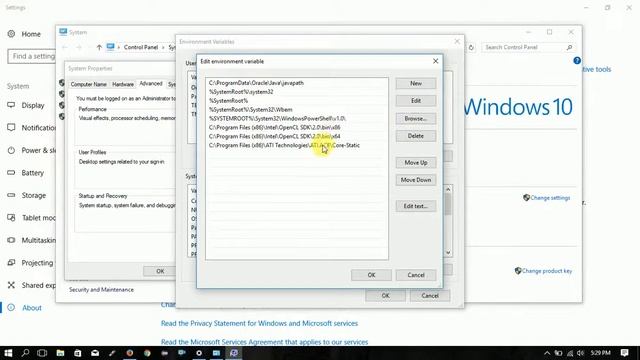
Task: Confirm Edit environment variable dialog with OK
Action: click(371, 275)
